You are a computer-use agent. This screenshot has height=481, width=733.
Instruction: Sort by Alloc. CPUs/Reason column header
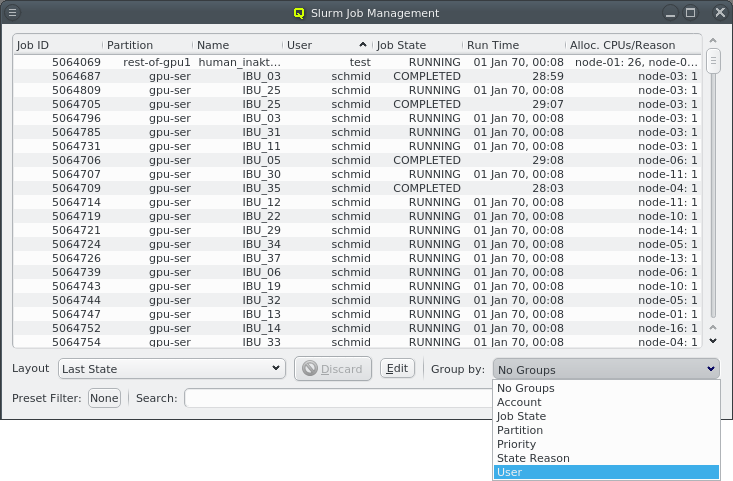634,45
